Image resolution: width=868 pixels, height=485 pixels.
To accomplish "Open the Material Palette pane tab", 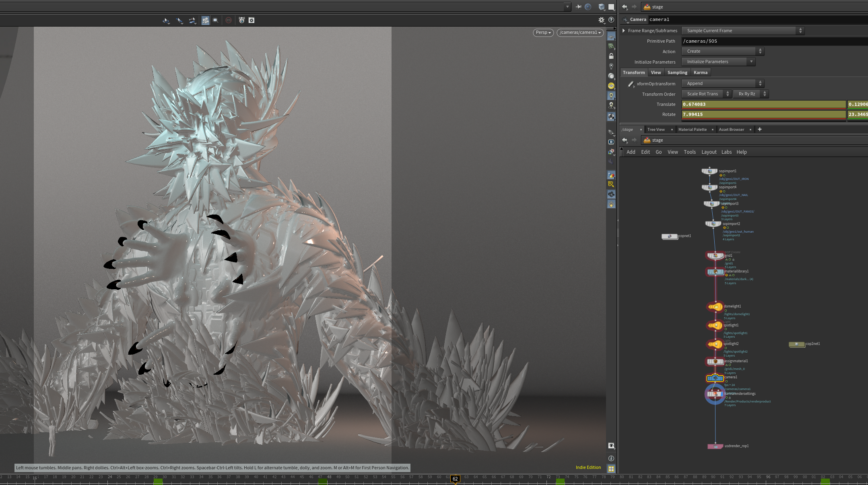I will (x=692, y=130).
